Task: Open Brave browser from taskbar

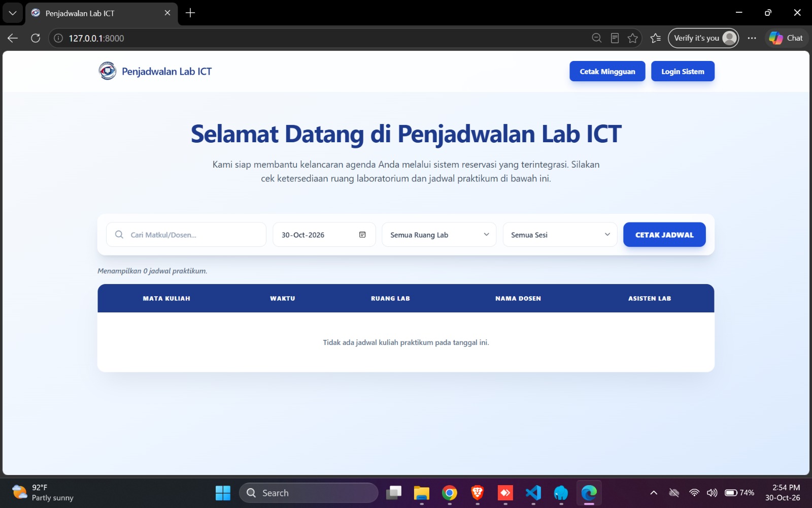Action: coord(477,493)
